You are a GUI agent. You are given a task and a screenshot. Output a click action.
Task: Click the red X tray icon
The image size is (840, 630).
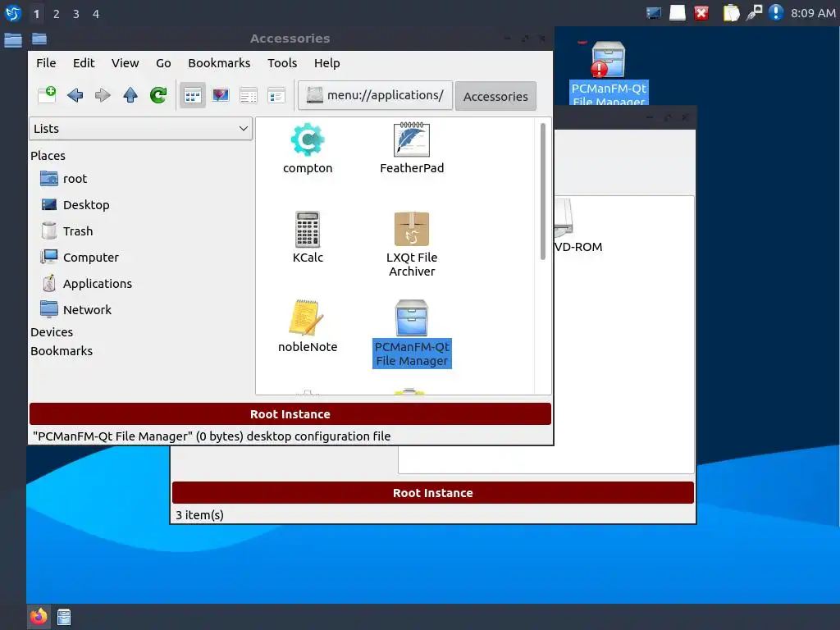pyautogui.click(x=701, y=13)
